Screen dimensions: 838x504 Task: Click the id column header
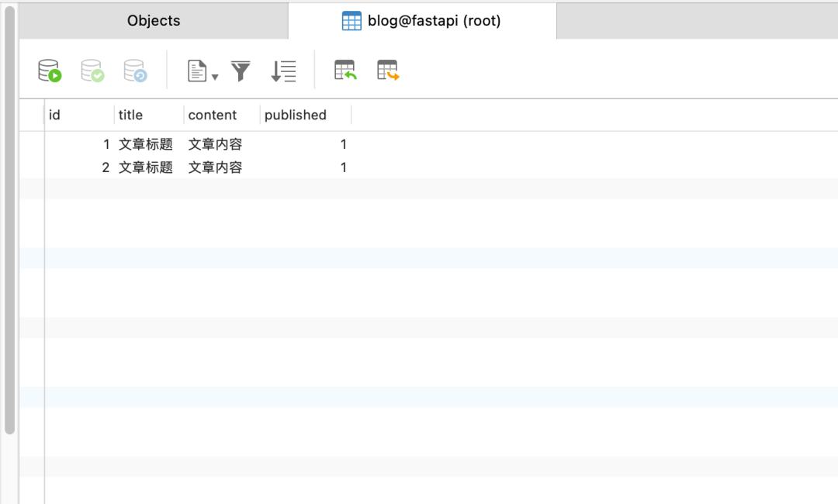(x=79, y=115)
